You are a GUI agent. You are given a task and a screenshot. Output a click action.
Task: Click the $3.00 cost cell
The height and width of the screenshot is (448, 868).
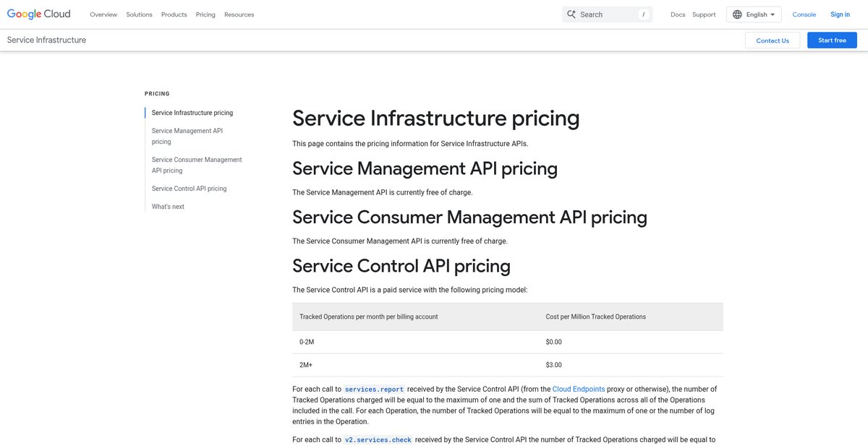tap(631, 365)
